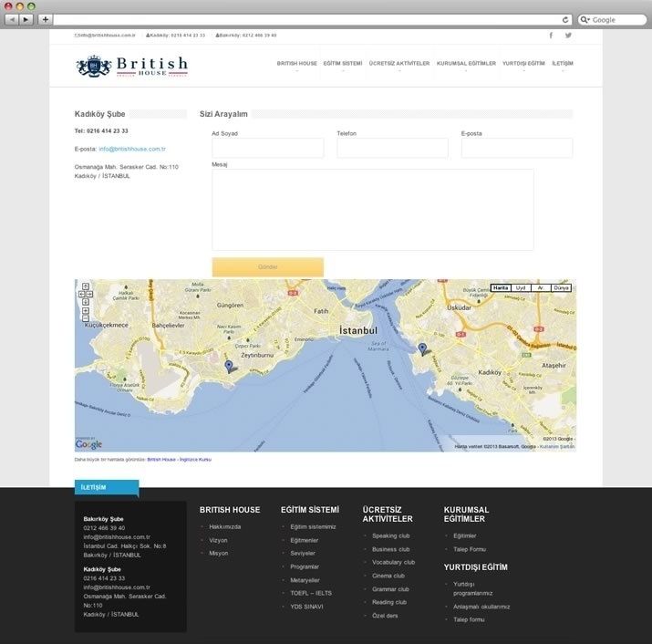Click top bar email address link
The width and height of the screenshot is (652, 644).
[x=105, y=36]
